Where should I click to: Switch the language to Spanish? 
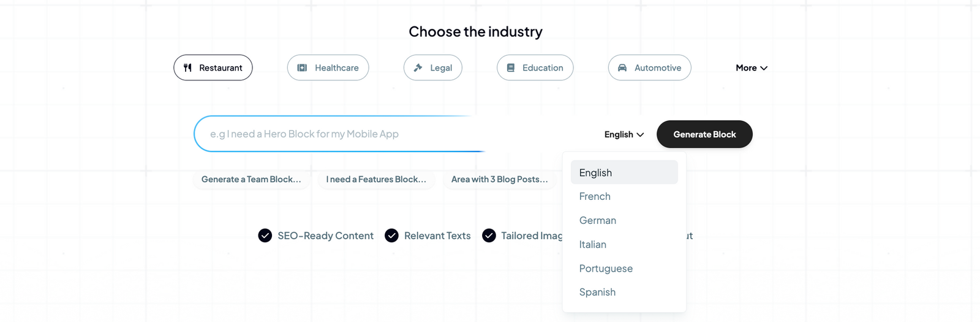coord(597,292)
